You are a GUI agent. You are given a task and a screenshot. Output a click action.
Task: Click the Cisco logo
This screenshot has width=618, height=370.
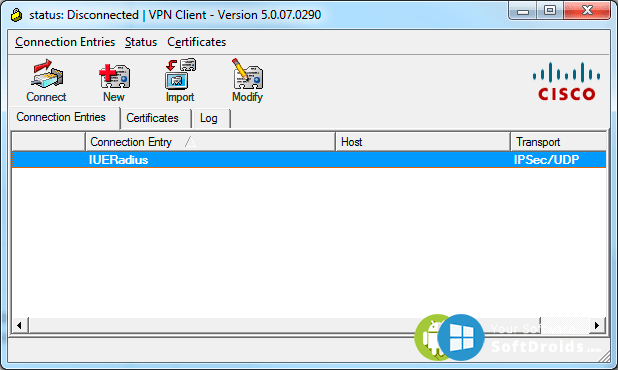pos(566,82)
